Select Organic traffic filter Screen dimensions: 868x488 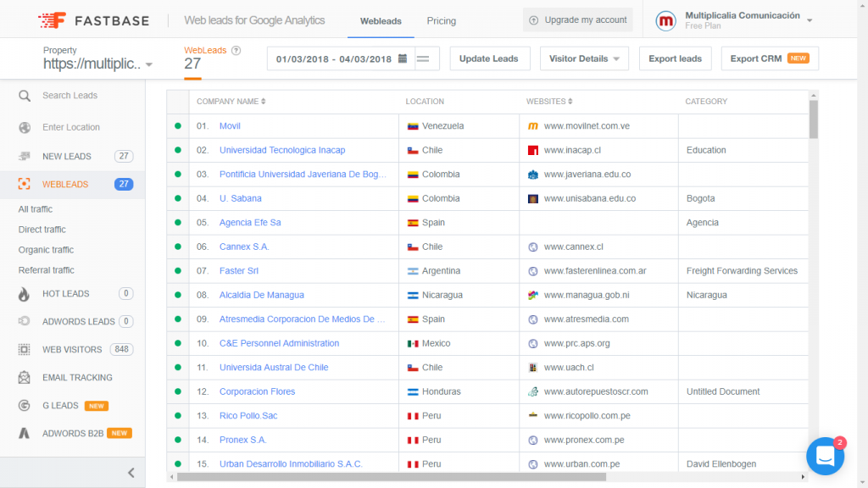tap(46, 250)
